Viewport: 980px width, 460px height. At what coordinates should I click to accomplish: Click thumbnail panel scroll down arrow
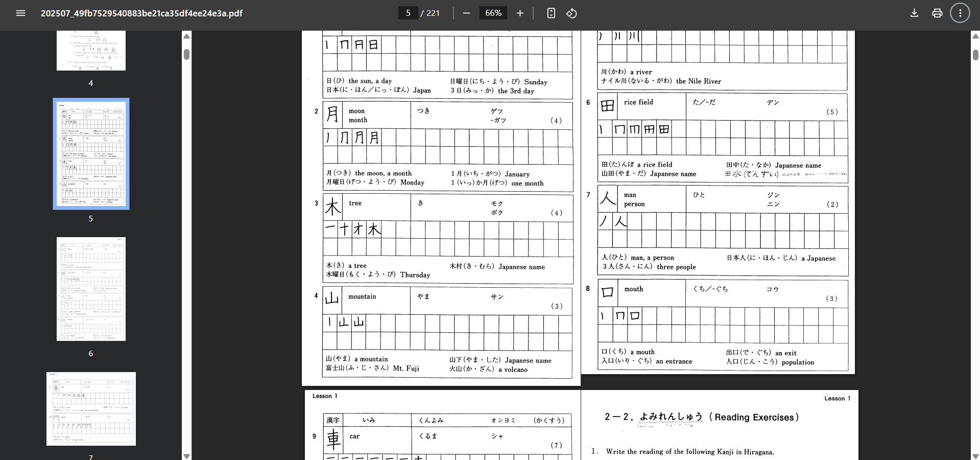click(187, 456)
